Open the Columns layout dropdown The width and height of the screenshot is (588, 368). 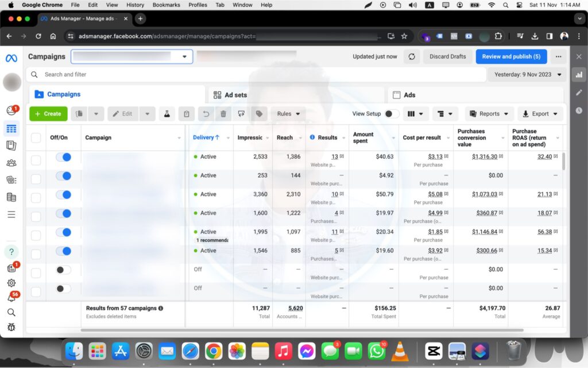click(415, 114)
